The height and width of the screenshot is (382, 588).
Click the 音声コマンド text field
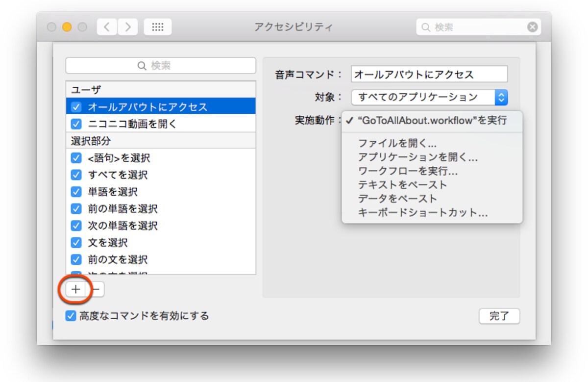click(x=429, y=75)
